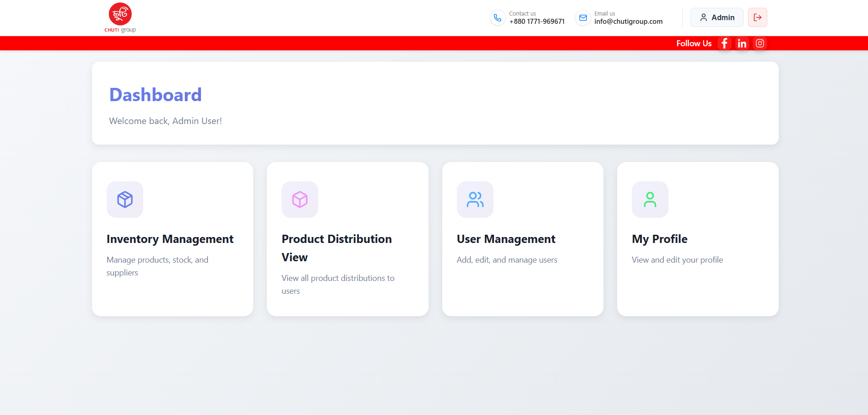Click "Add, edit, and manage users" description

[507, 260]
